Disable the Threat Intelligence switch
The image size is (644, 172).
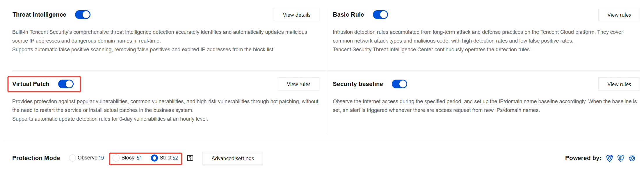coord(83,15)
